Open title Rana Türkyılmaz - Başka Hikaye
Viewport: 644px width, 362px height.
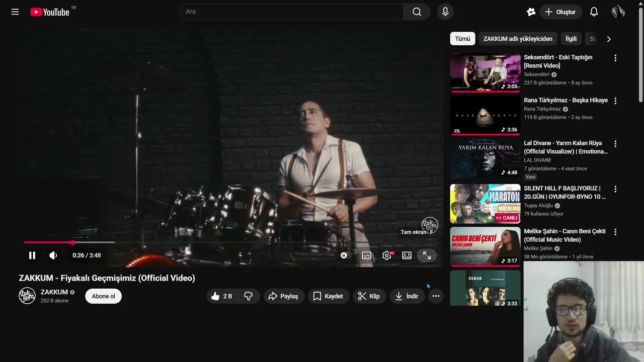(566, 100)
